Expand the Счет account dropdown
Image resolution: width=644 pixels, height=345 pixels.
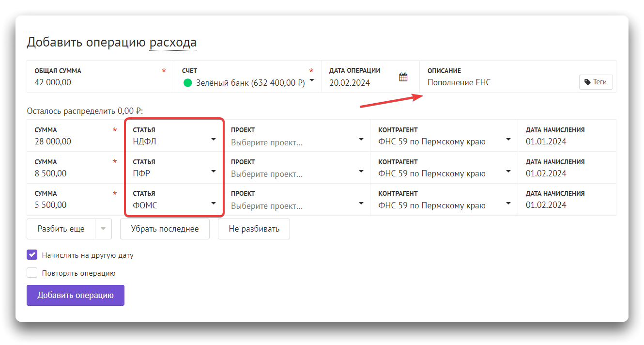[312, 80]
